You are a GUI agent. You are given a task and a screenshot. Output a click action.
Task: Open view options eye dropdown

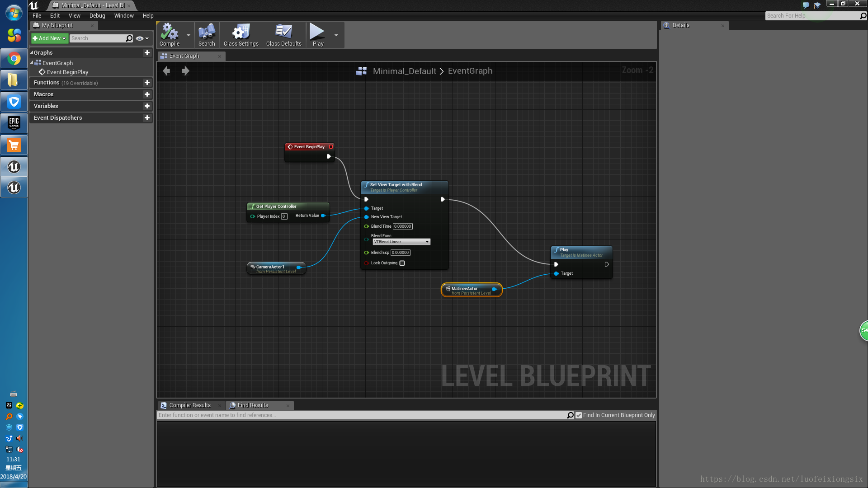click(x=142, y=38)
